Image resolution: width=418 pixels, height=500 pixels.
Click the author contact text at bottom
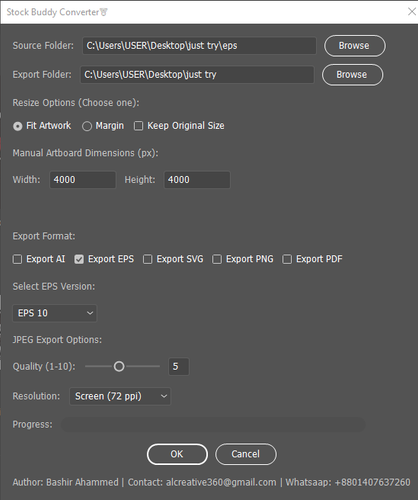(211, 482)
